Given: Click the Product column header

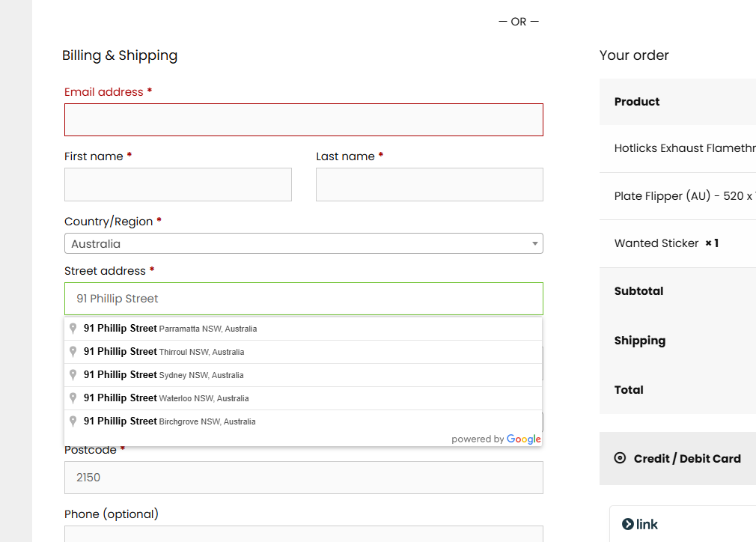Looking at the screenshot, I should tap(637, 102).
